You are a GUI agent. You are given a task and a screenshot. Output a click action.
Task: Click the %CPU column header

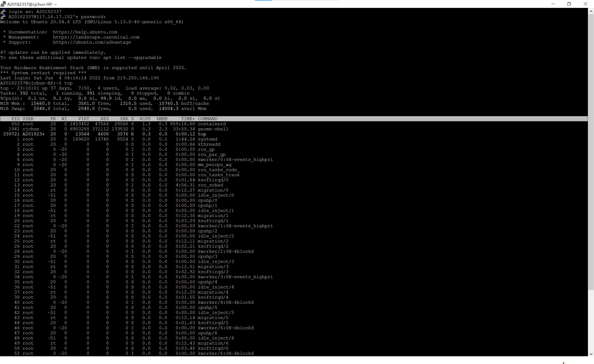[x=145, y=119]
